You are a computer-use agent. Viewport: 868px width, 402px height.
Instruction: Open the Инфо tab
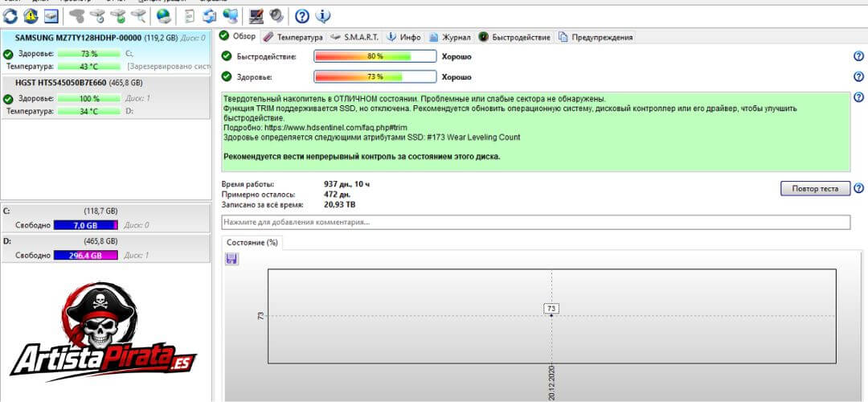(x=404, y=37)
